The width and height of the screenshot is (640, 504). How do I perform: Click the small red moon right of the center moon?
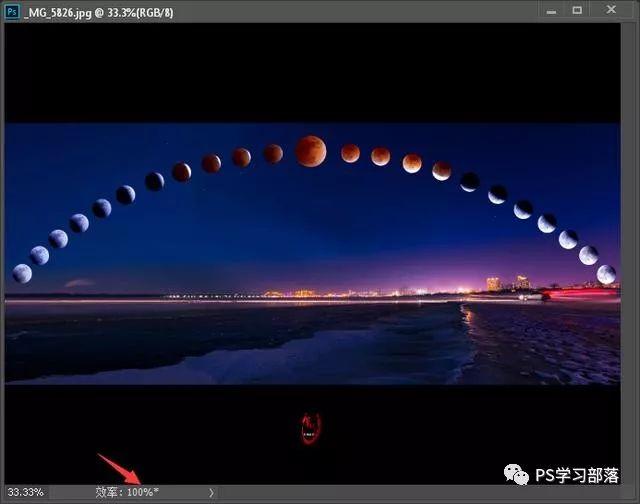tap(350, 153)
